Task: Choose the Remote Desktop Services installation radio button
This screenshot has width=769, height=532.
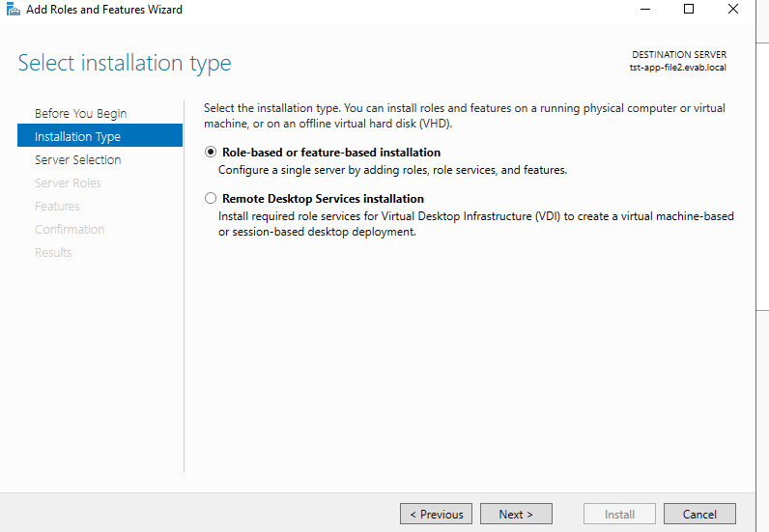Action: tap(211, 199)
